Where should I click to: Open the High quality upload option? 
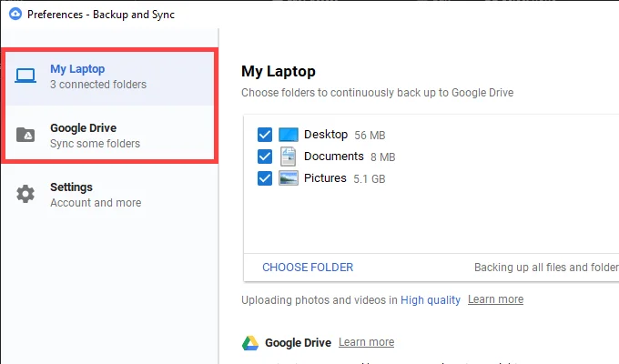431,300
